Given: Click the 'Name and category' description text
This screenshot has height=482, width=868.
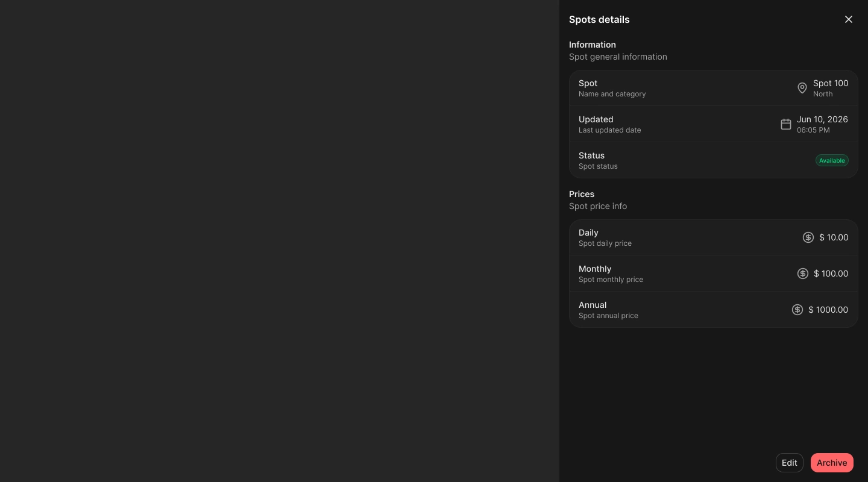Looking at the screenshot, I should (x=612, y=94).
